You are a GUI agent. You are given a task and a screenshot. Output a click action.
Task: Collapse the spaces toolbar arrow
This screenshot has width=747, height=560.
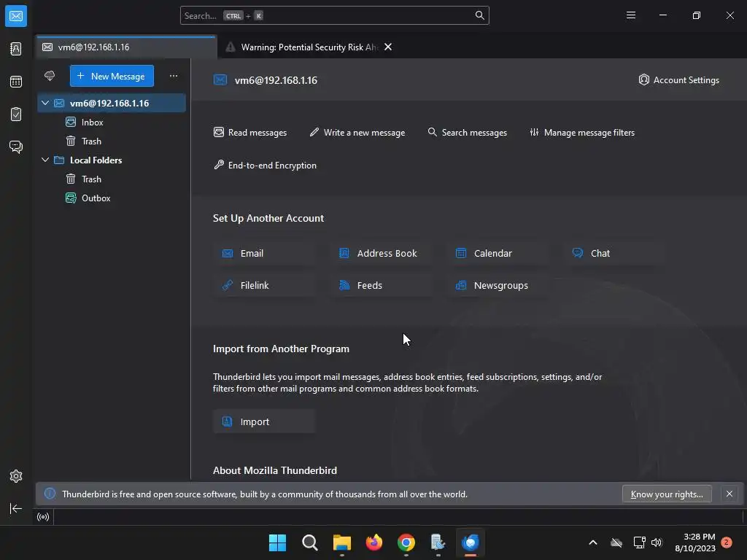(16, 508)
